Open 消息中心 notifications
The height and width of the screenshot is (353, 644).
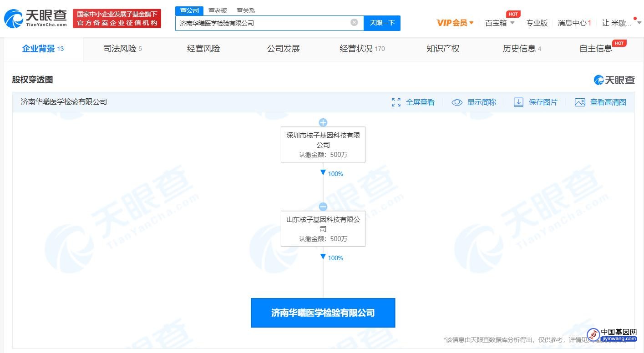pyautogui.click(x=574, y=23)
